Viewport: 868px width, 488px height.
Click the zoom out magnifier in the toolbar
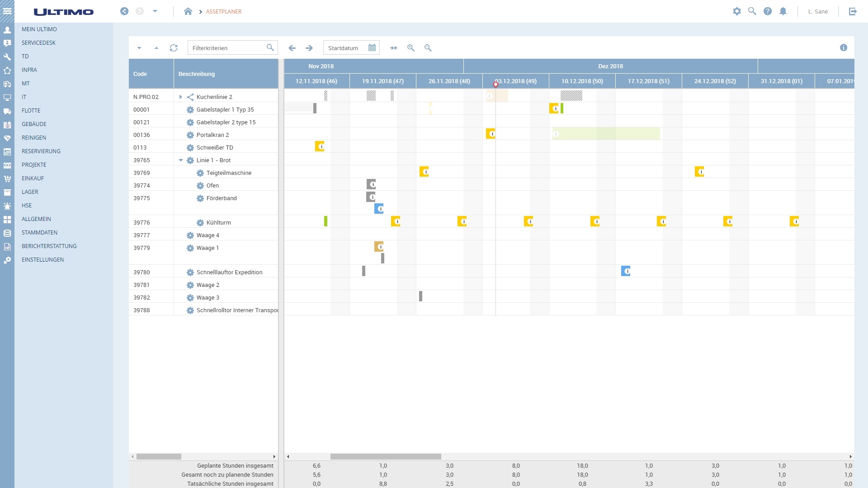(x=428, y=48)
